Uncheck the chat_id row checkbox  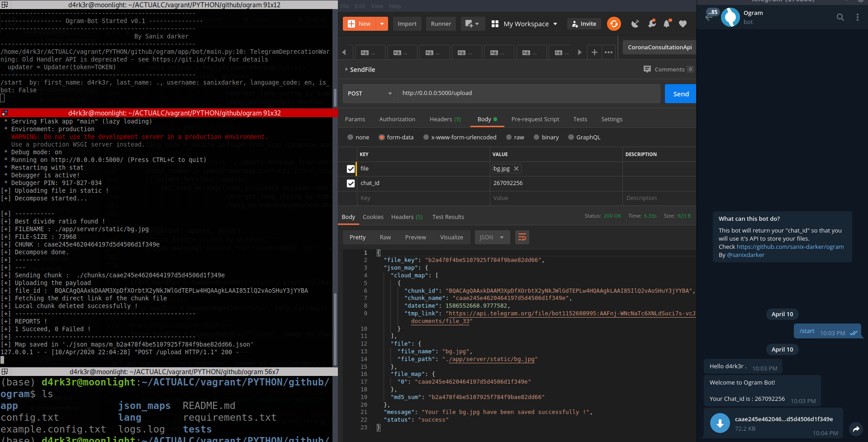(351, 183)
